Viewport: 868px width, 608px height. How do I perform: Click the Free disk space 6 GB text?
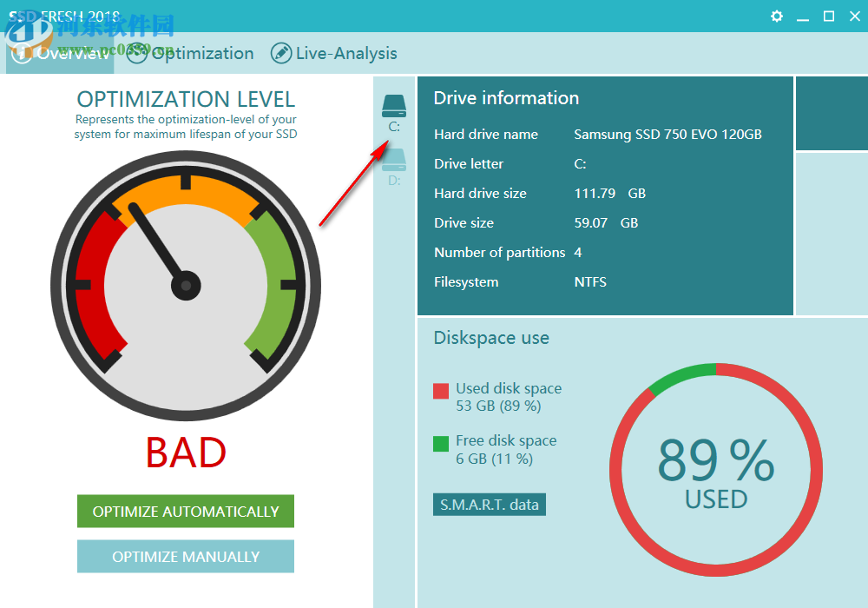point(506,450)
